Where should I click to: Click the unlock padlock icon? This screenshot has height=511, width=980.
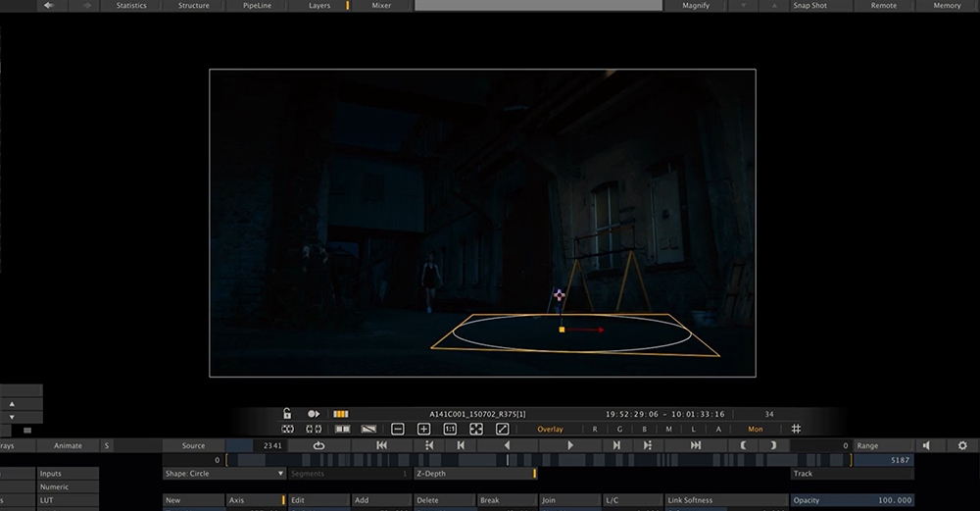pyautogui.click(x=287, y=414)
